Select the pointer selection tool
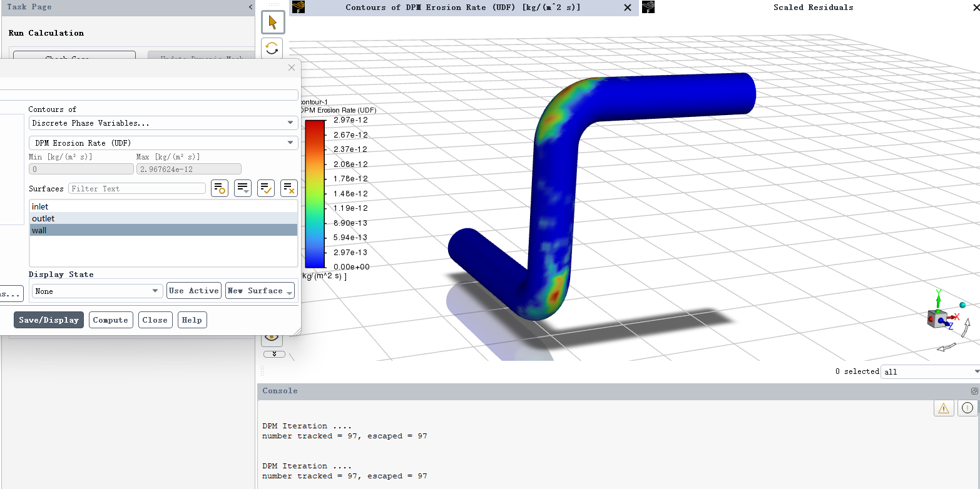 point(272,23)
